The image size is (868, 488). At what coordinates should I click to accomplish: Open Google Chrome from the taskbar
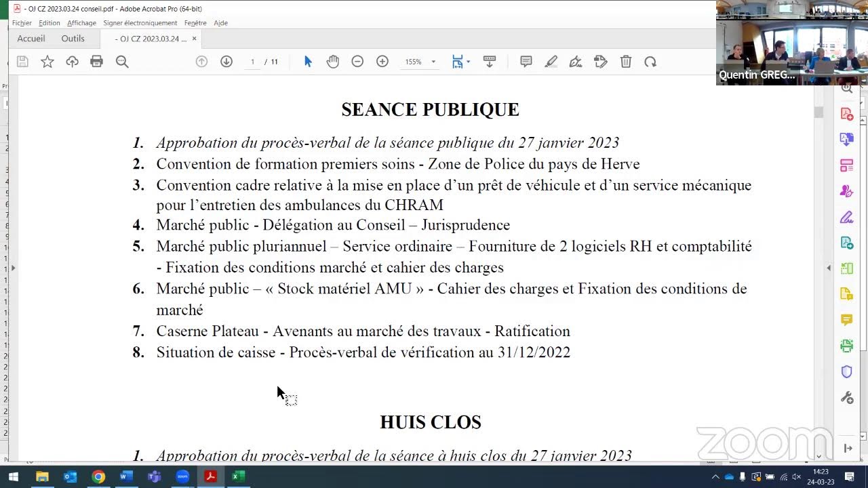point(98,476)
